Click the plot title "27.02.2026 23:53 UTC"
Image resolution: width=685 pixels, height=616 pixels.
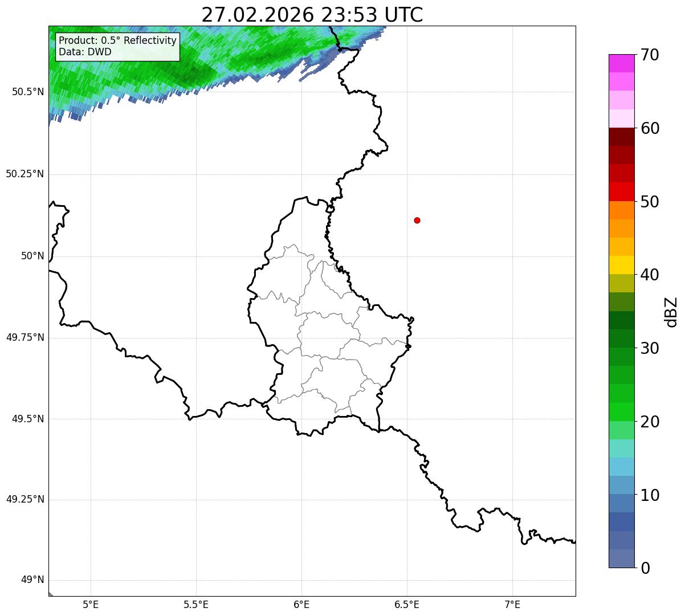(x=312, y=15)
